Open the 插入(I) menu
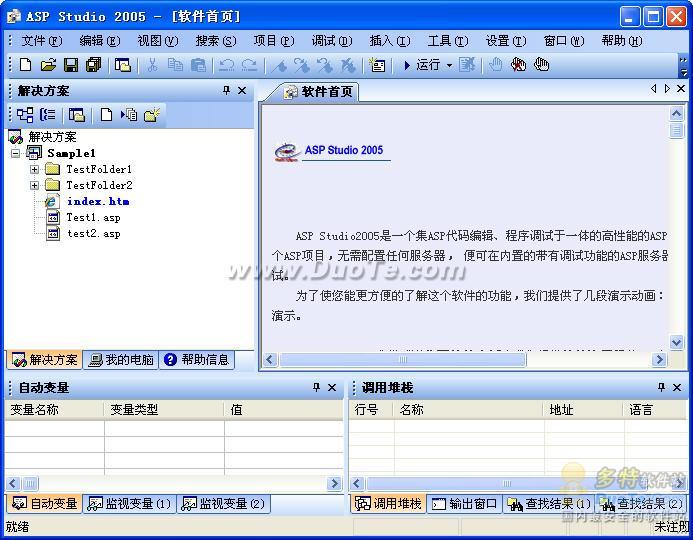 (390, 41)
